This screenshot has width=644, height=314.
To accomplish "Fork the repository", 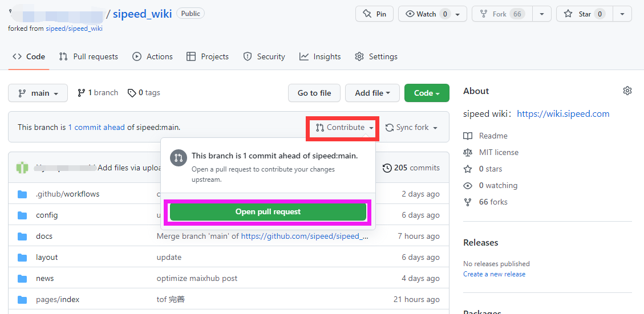I will click(x=502, y=14).
